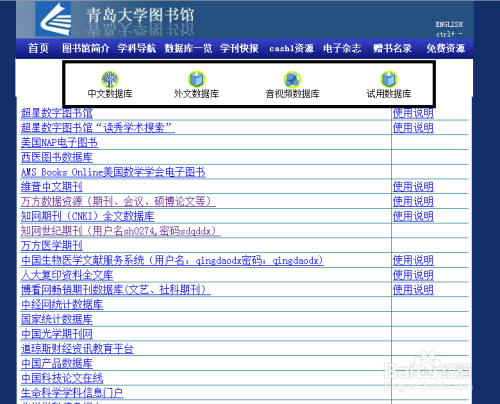This screenshot has height=404, width=500.
Task: Open 中经网统计数据库 link
Action: (62, 304)
